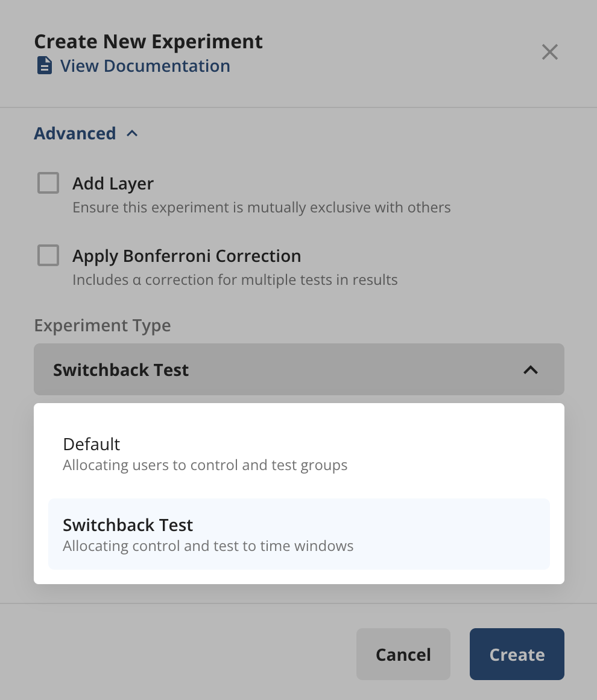Click the X icon to dismiss the dialog
Screen dimensions: 597x700
pyautogui.click(x=549, y=52)
